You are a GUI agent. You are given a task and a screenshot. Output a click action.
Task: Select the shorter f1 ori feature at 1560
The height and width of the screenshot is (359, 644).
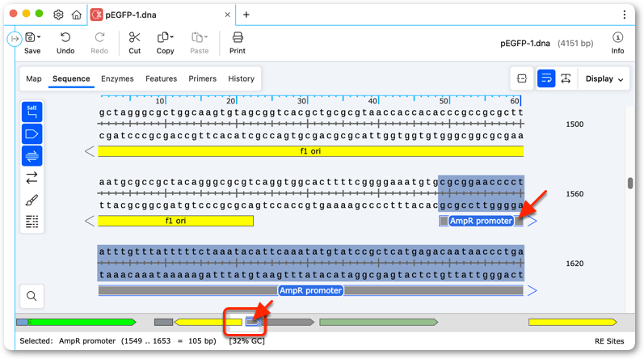point(175,221)
